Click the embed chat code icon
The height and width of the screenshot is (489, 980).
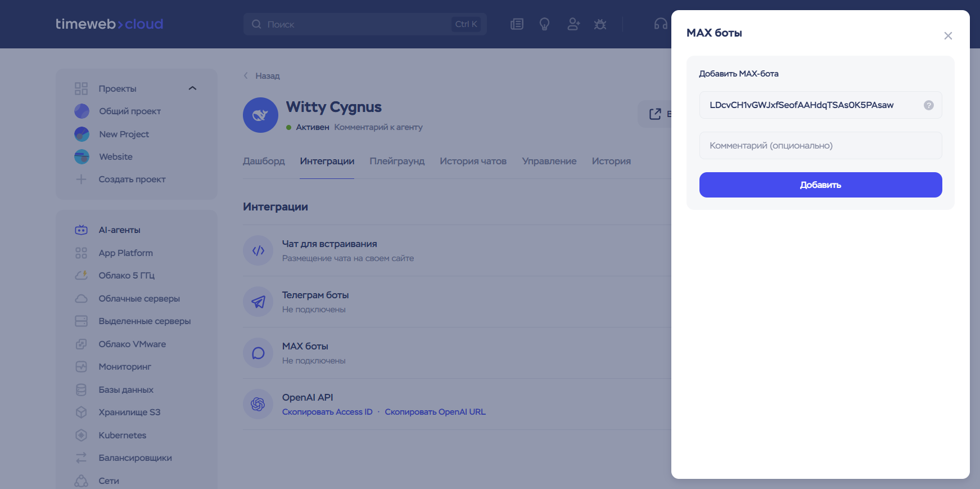[x=258, y=251]
